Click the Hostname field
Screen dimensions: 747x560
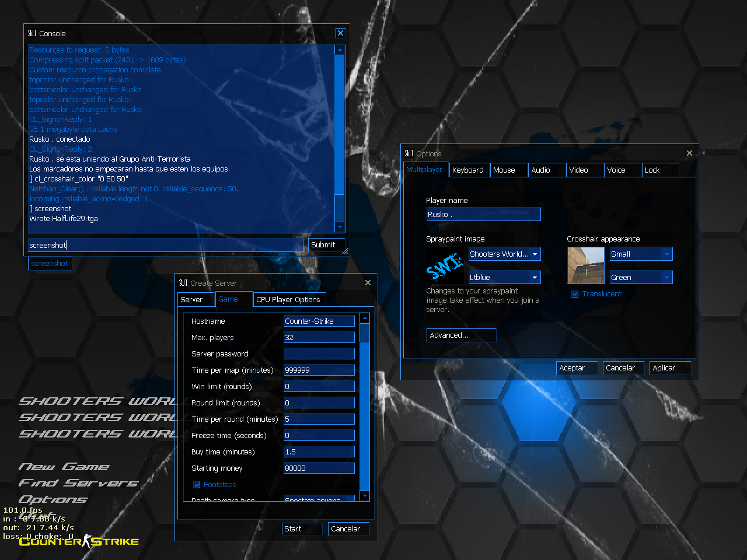pyautogui.click(x=319, y=321)
